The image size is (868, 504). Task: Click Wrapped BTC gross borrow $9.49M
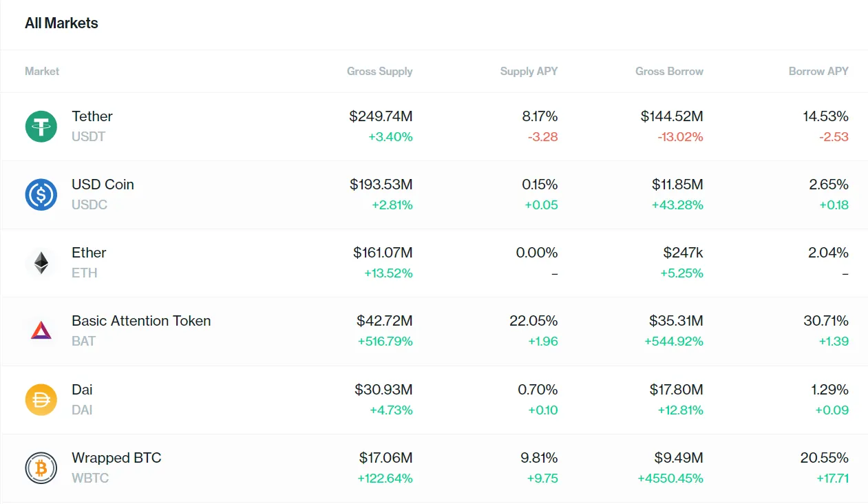point(679,458)
